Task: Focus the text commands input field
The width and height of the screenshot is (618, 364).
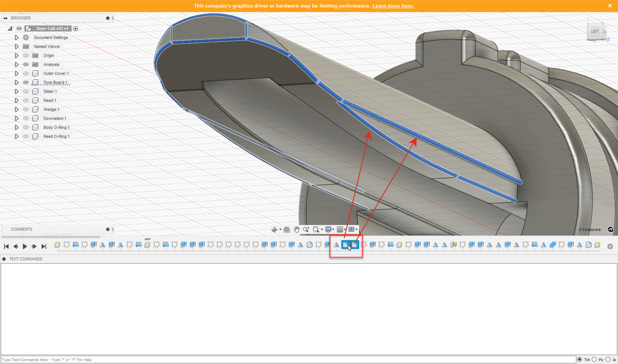Action: (288, 360)
